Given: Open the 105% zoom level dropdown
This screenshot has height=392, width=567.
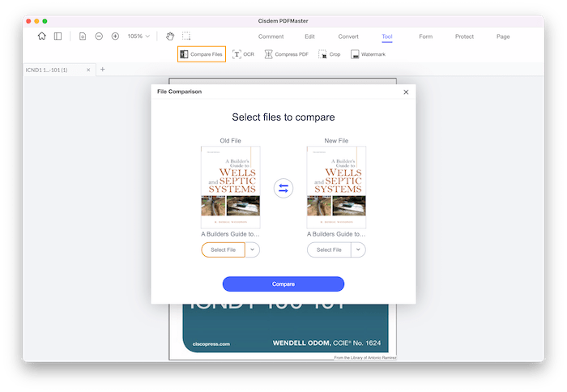Looking at the screenshot, I should [x=139, y=36].
